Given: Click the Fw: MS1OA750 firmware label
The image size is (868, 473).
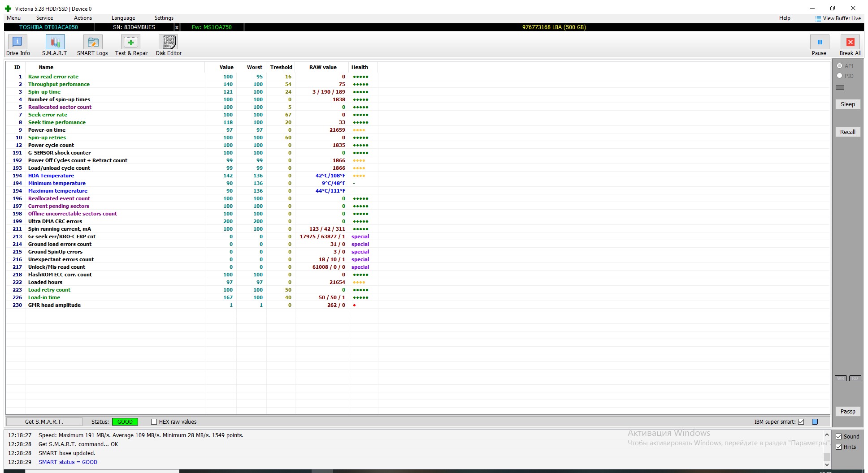Looking at the screenshot, I should point(212,27).
